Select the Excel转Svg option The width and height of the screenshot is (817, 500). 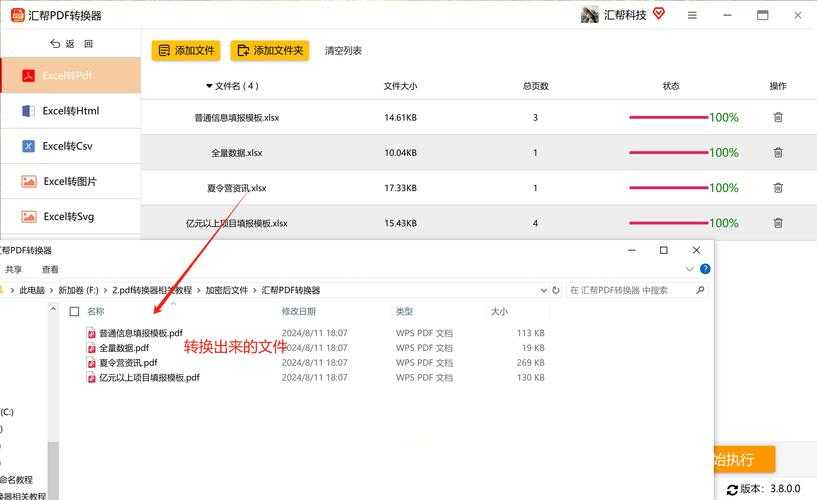pyautogui.click(x=71, y=217)
